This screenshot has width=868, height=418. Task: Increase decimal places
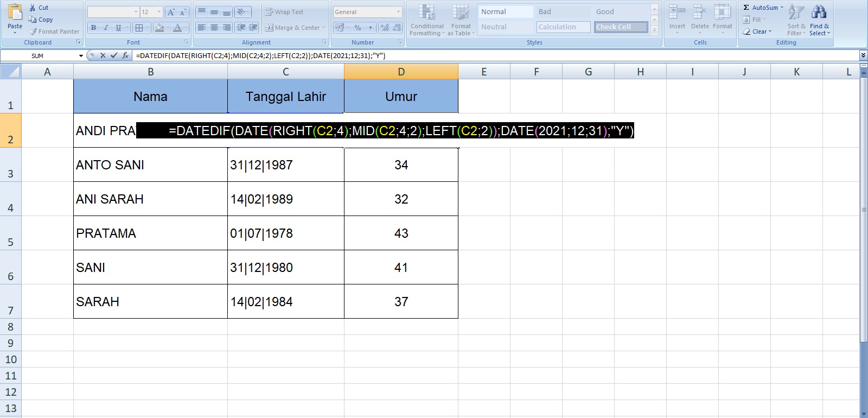pyautogui.click(x=384, y=28)
